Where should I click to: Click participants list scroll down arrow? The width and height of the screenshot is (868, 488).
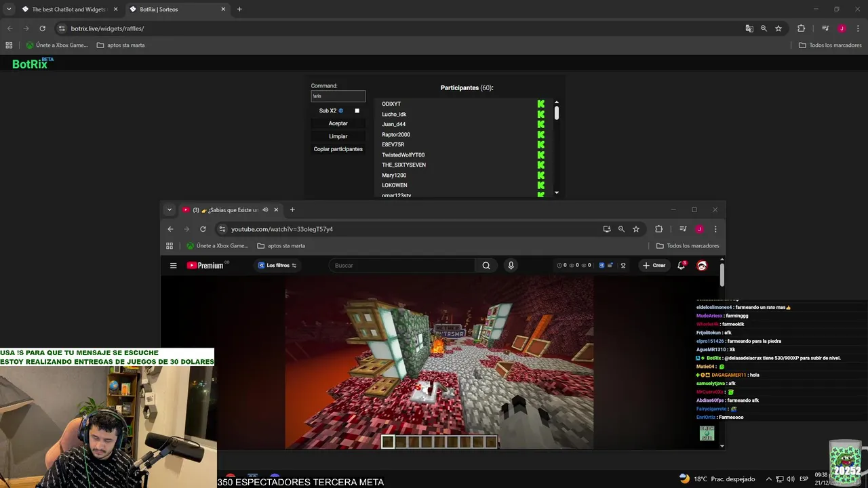point(557,192)
